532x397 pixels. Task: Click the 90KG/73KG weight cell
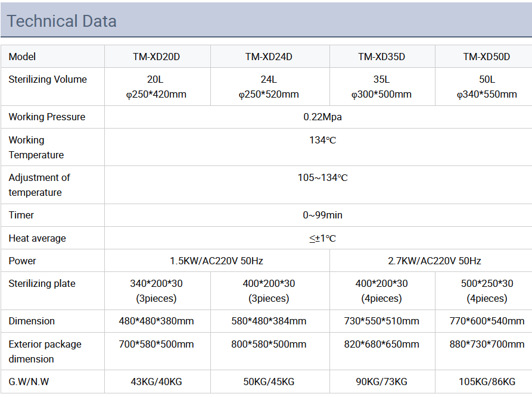[381, 382]
